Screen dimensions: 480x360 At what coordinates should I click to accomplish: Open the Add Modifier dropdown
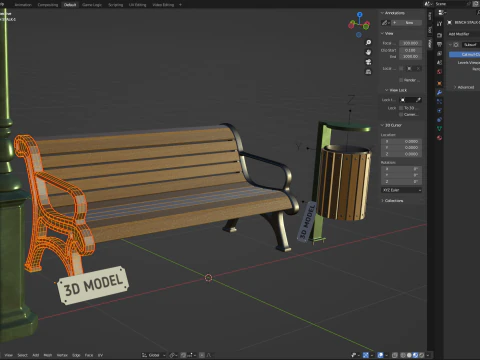[x=463, y=34]
